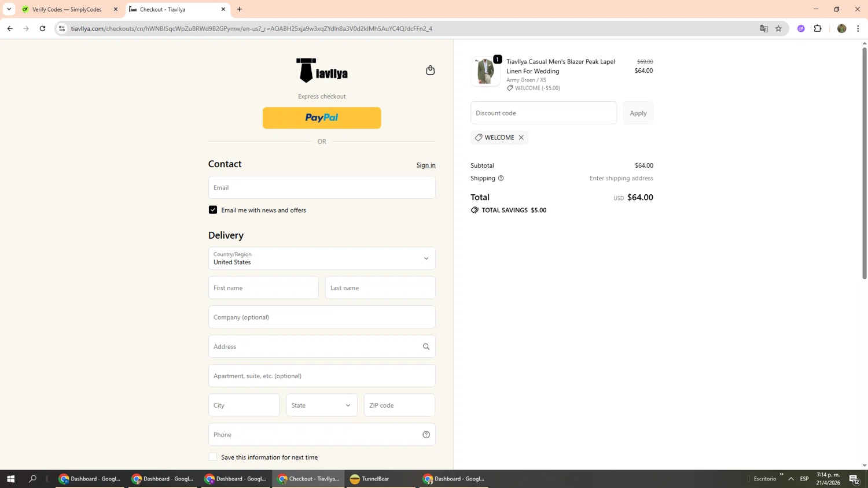The image size is (868, 488).
Task: Click the address search magnifier icon
Action: [x=426, y=346]
